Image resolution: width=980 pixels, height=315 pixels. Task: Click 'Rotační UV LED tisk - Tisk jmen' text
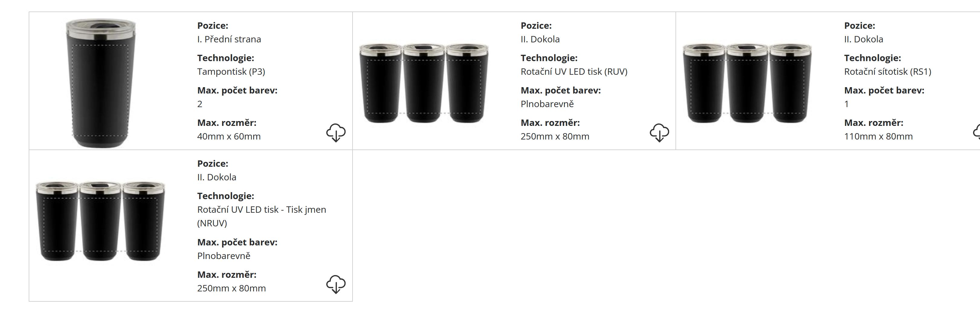(261, 209)
